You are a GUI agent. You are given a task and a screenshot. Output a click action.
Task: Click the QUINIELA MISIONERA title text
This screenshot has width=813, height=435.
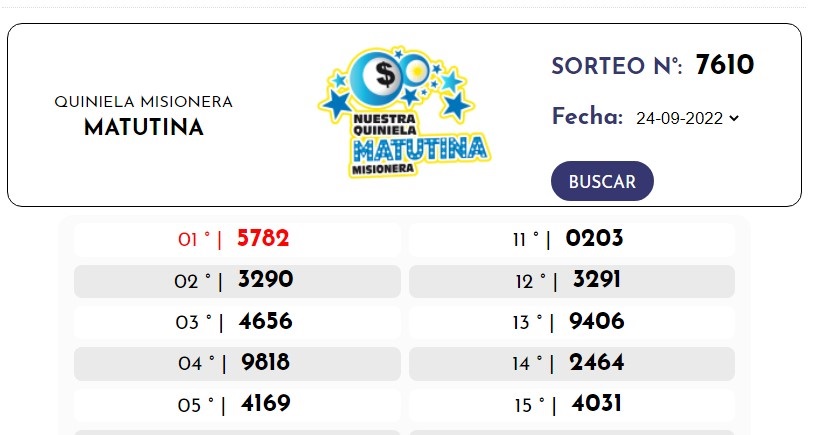tap(143, 102)
